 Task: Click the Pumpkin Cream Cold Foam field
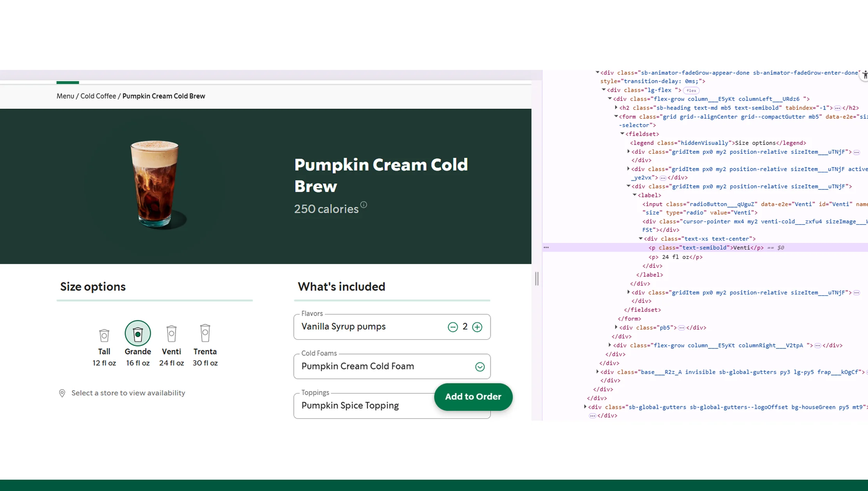[x=392, y=366]
